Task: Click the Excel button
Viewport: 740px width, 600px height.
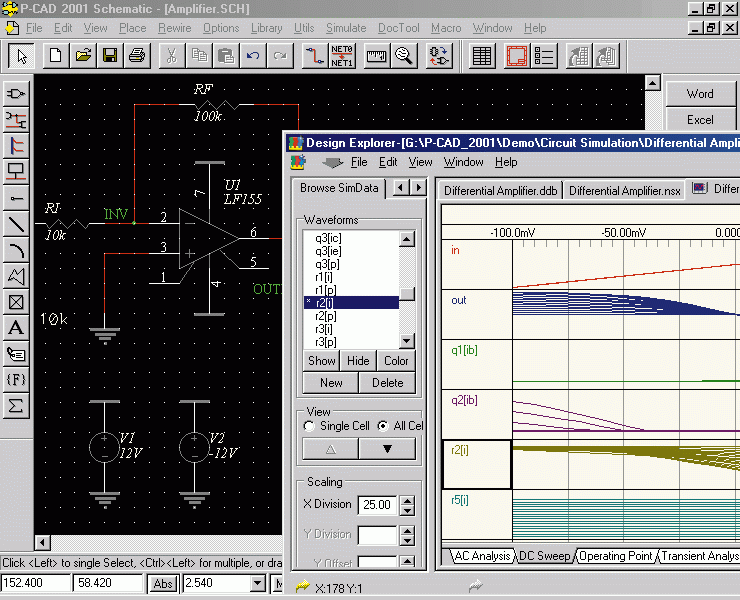Action: 700,119
